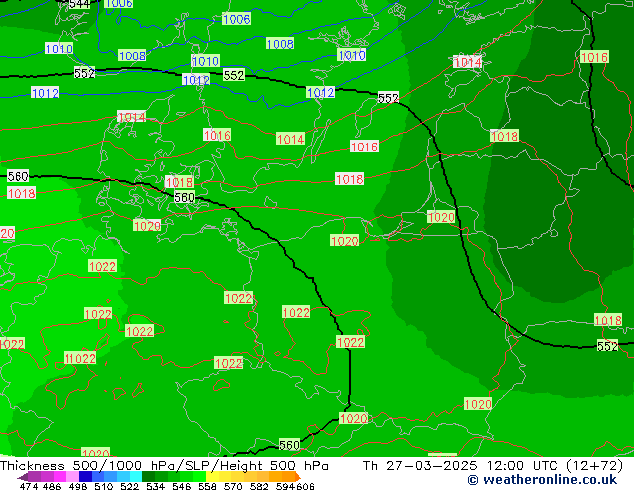Click the 522 legend value

tap(130, 486)
